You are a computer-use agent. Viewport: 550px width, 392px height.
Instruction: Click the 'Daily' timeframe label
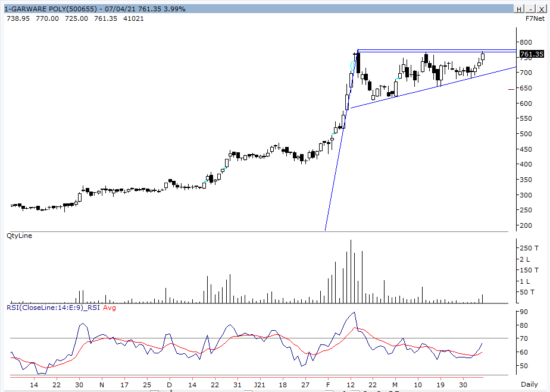pyautogui.click(x=529, y=384)
